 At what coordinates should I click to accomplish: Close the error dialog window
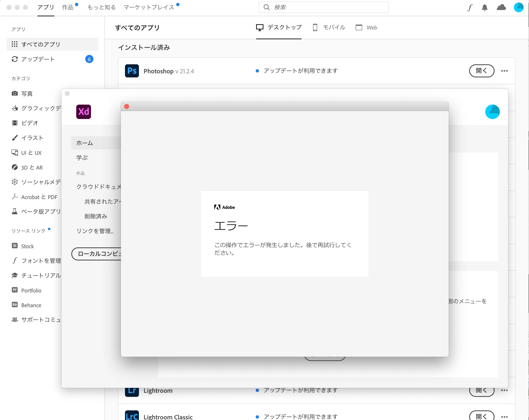point(127,106)
